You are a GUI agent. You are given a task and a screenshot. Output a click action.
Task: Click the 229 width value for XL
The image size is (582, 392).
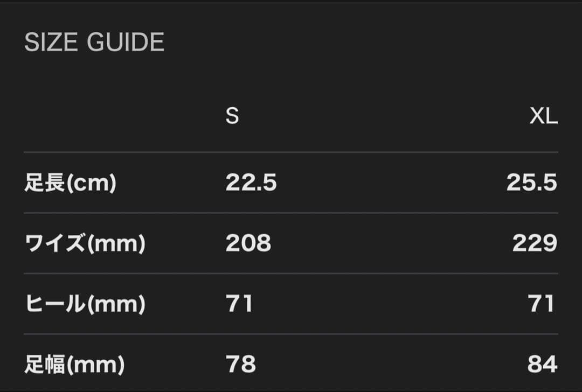535,244
